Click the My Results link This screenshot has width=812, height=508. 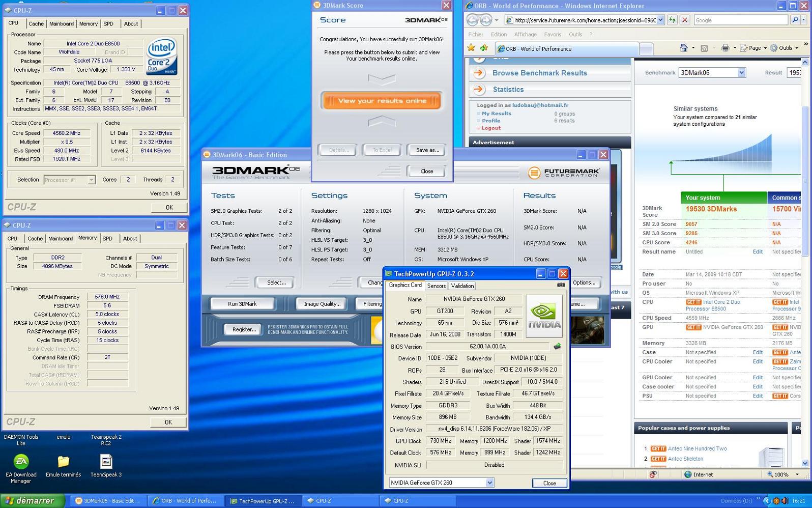(497, 114)
